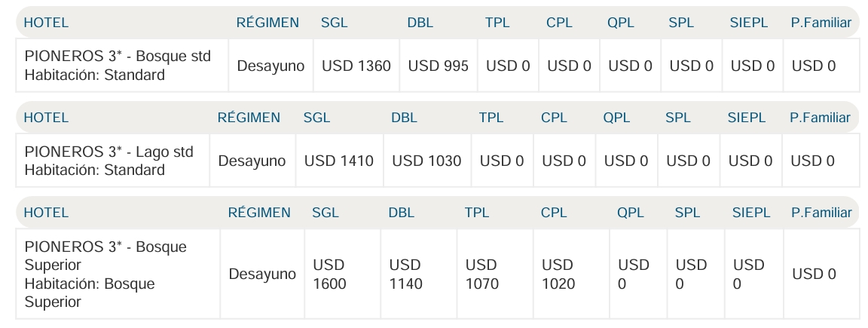Click the USD 1140 DBL price

pos(405,274)
